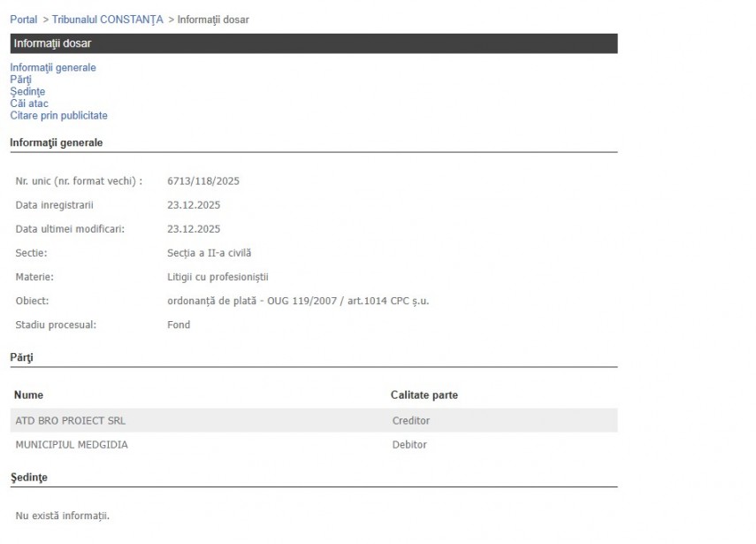The image size is (756, 544).
Task: Click the Nume column header
Action: tap(28, 395)
